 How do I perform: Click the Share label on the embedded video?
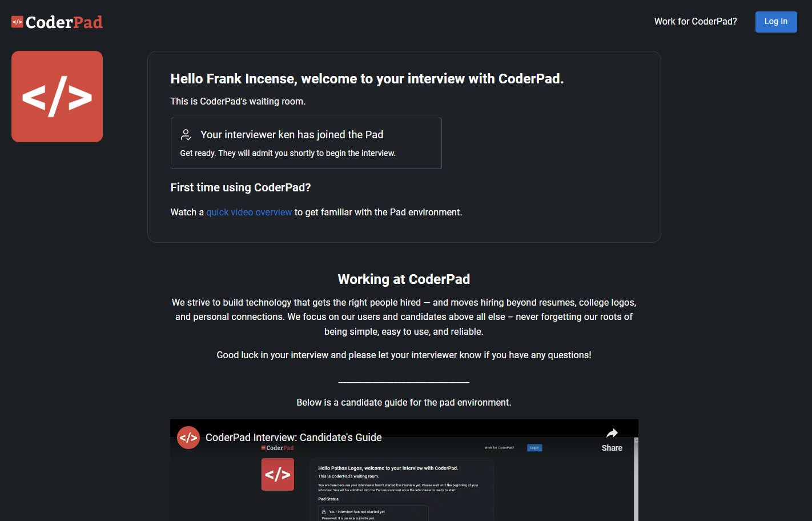pos(612,448)
